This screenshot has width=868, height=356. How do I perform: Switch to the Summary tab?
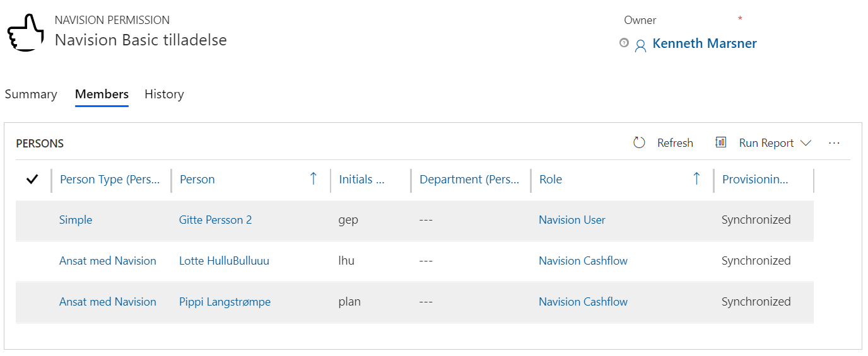31,95
